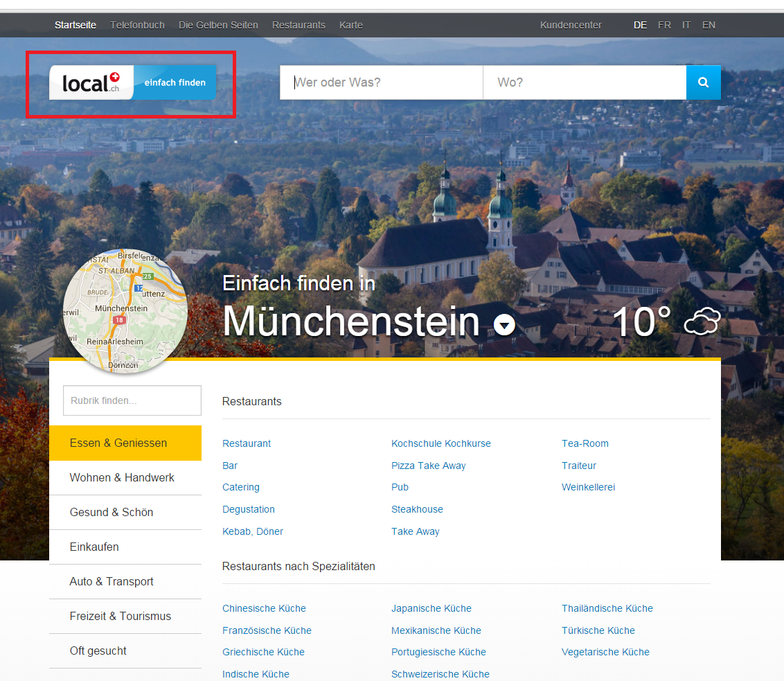Open Portugiesische Küche link
The width and height of the screenshot is (784, 681).
438,652
